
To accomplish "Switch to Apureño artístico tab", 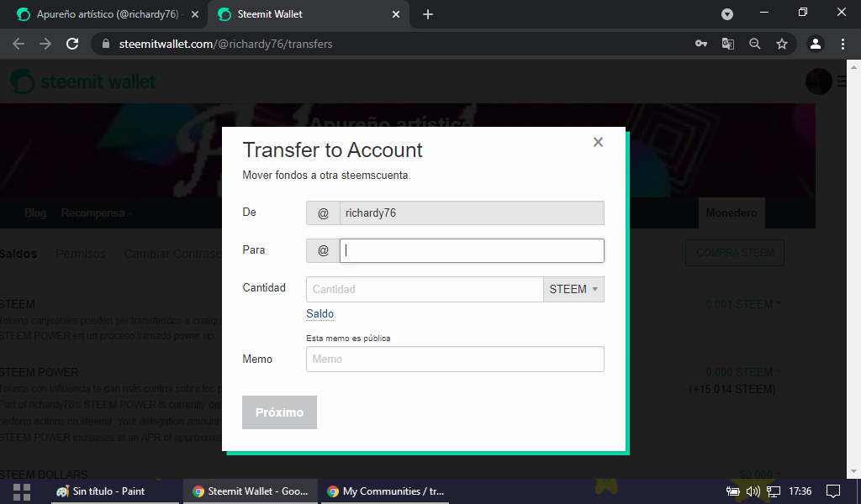I will pyautogui.click(x=108, y=14).
